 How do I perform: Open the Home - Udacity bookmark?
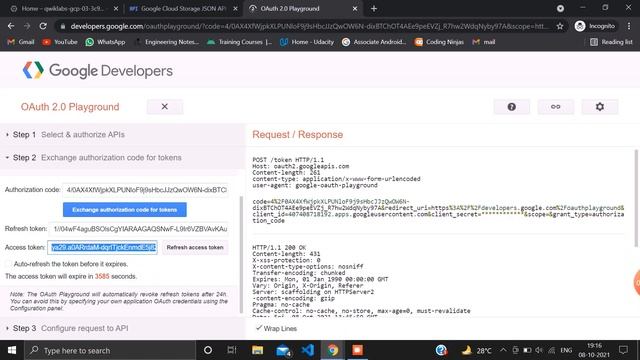(x=307, y=42)
